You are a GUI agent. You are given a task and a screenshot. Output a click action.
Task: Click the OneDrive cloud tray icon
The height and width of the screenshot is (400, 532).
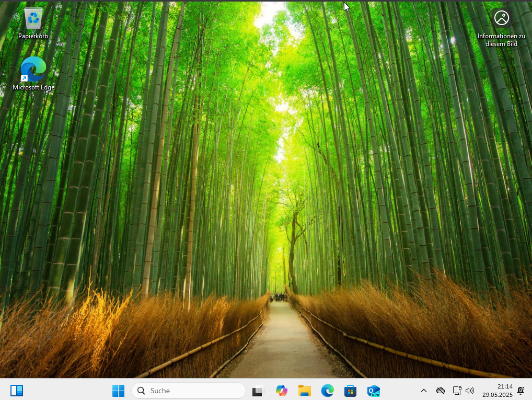point(441,391)
